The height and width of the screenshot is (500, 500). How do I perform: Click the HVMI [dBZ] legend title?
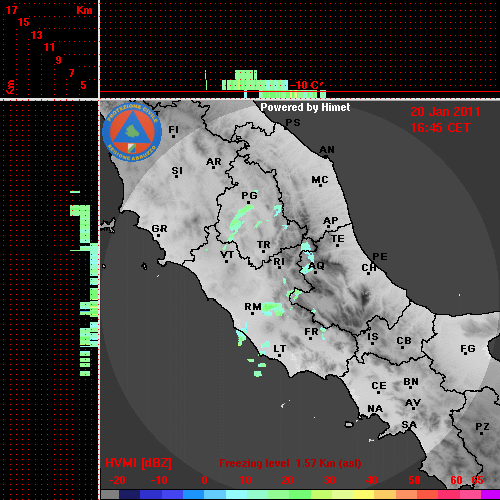click(x=138, y=463)
